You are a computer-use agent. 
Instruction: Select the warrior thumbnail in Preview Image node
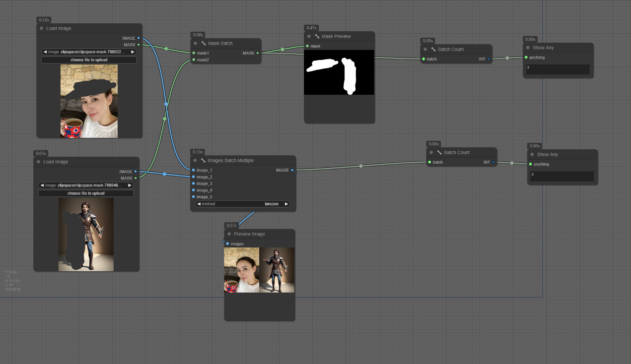tap(277, 270)
